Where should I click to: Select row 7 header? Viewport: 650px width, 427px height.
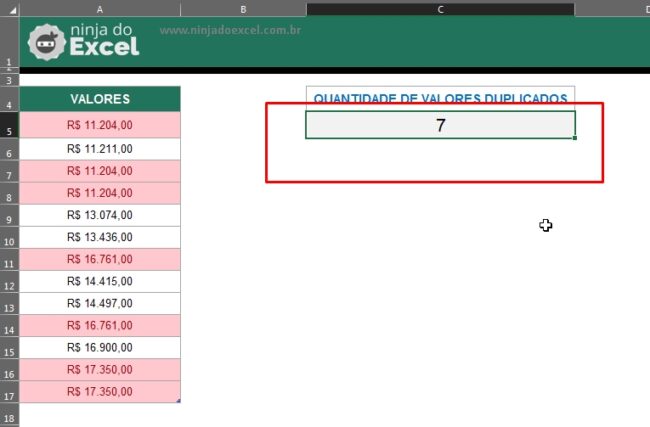9,171
